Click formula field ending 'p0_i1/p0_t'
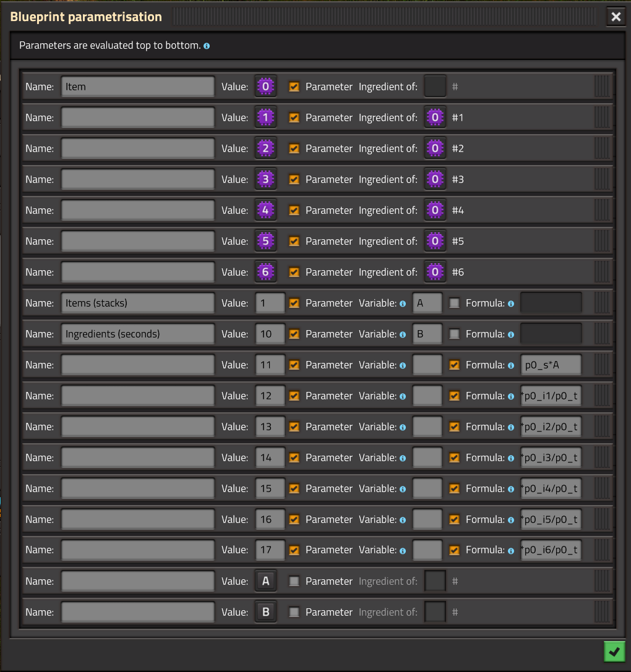Viewport: 631px width, 672px height. pyautogui.click(x=551, y=396)
